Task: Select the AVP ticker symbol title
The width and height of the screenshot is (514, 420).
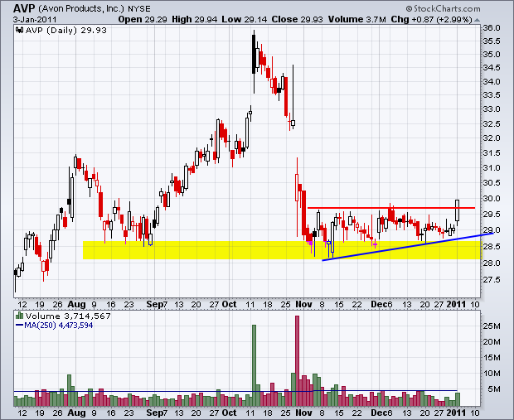Action: tap(24, 8)
